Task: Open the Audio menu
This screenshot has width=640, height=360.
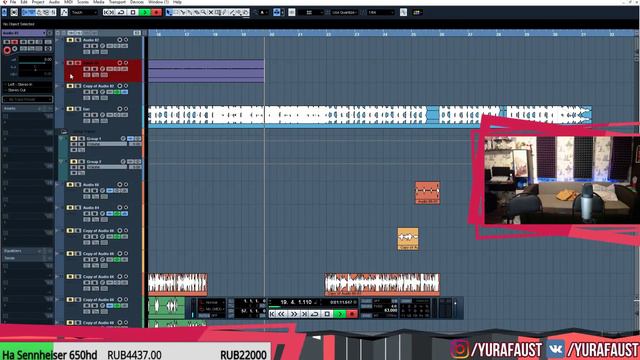Action: (x=54, y=2)
